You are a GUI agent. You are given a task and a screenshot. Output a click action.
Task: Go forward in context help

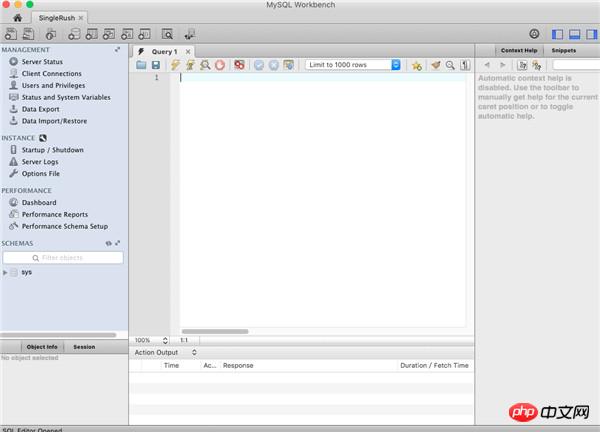(503, 65)
